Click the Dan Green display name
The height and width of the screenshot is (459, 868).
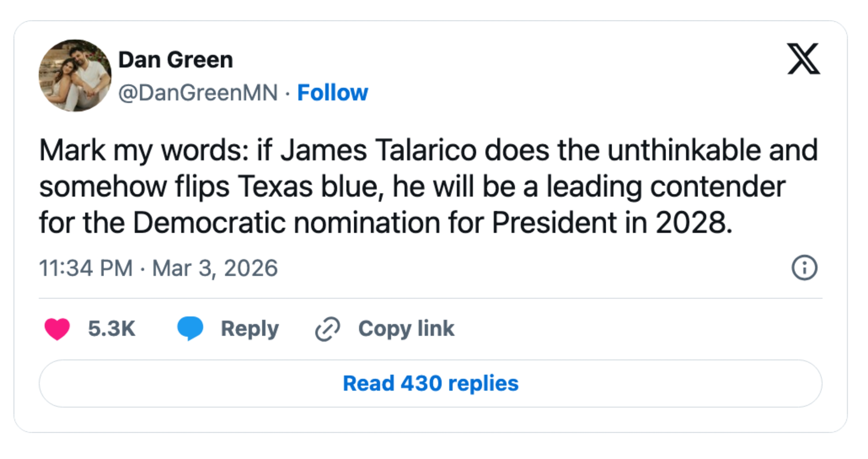point(176,60)
